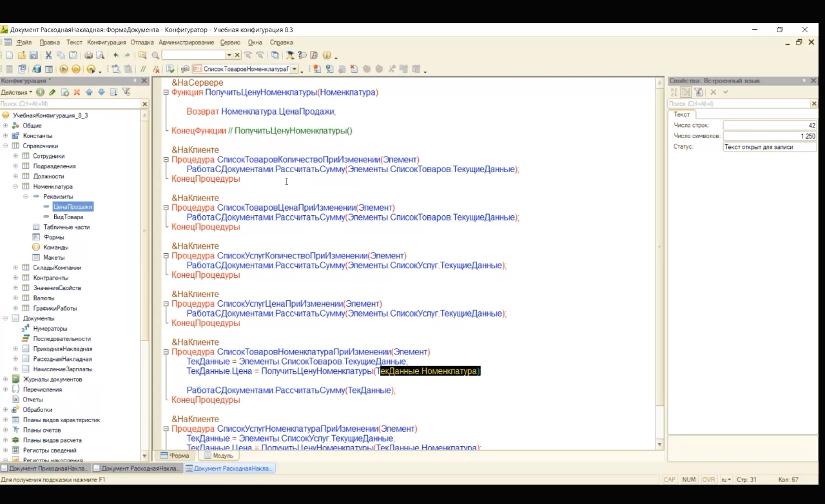825x504 pixels.
Task: Click green plus Add button in Конфигурация panel
Action: pyautogui.click(x=40, y=92)
